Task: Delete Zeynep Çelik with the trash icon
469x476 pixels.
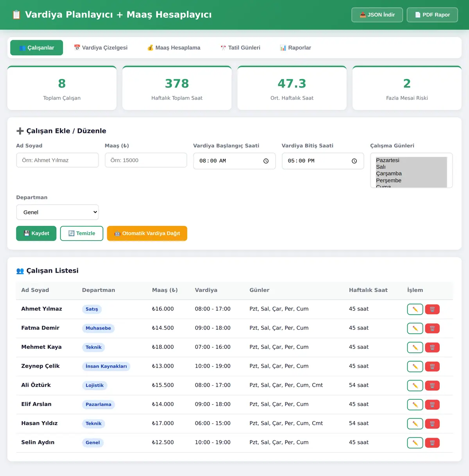Action: 432,366
